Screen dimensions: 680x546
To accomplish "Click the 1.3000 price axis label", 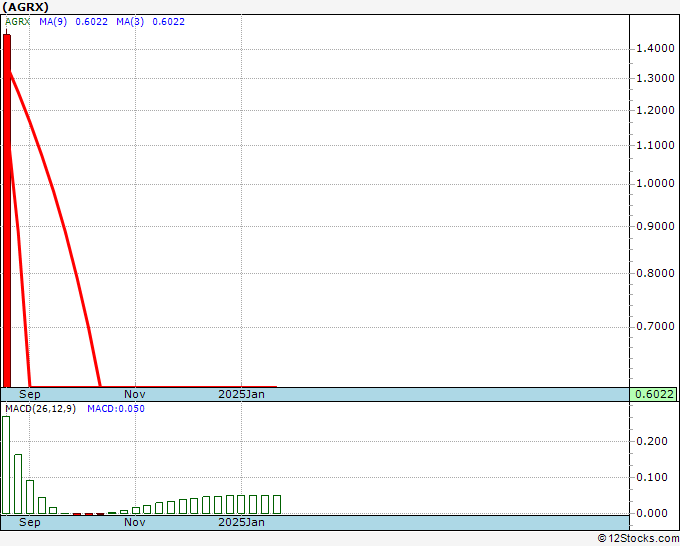I will [x=655, y=78].
